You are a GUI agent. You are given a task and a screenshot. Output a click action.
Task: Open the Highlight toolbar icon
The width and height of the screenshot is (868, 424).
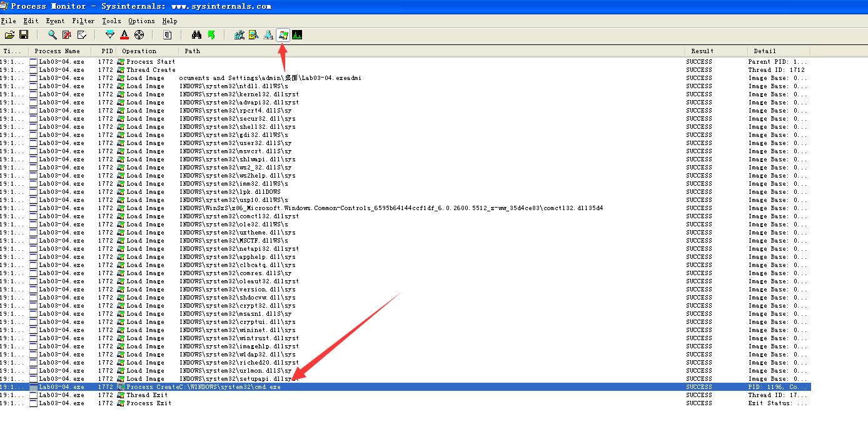(124, 35)
